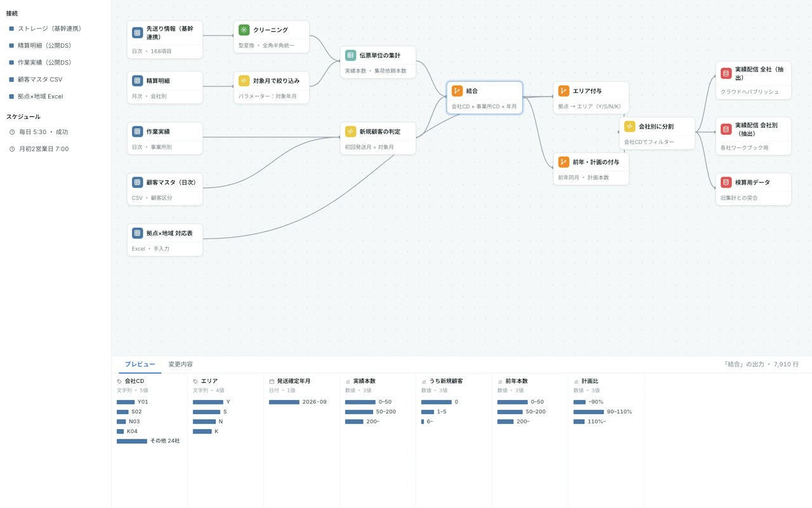The image size is (812, 508).
Task: Click the 会社別に分割 script icon
Action: tap(629, 126)
